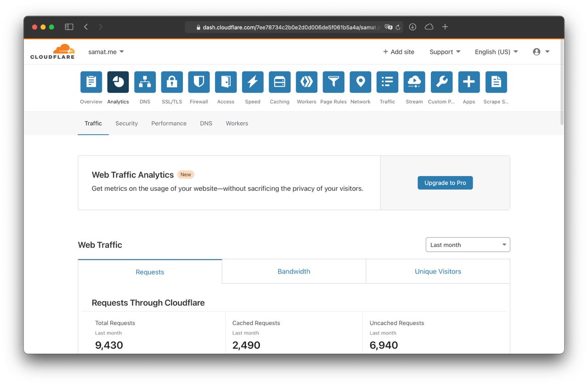Click the New badge
Screen dimensions: 588x385
186,174
